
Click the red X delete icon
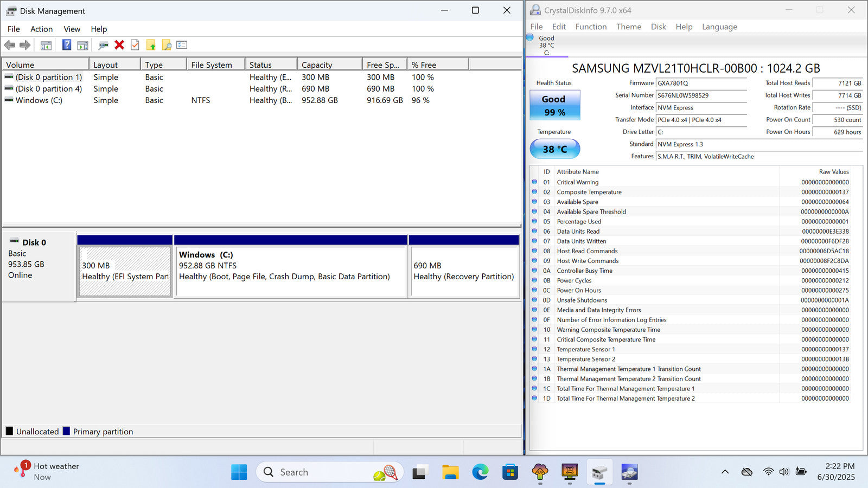pos(119,45)
